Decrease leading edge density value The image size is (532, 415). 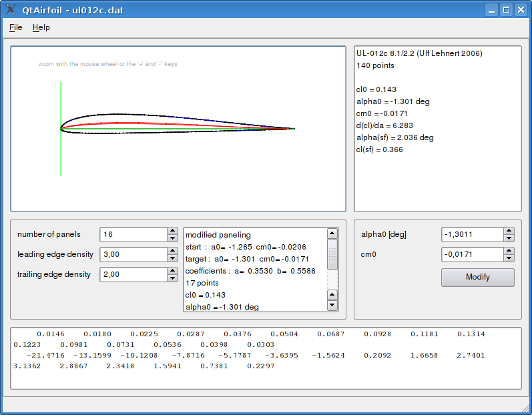coord(172,258)
